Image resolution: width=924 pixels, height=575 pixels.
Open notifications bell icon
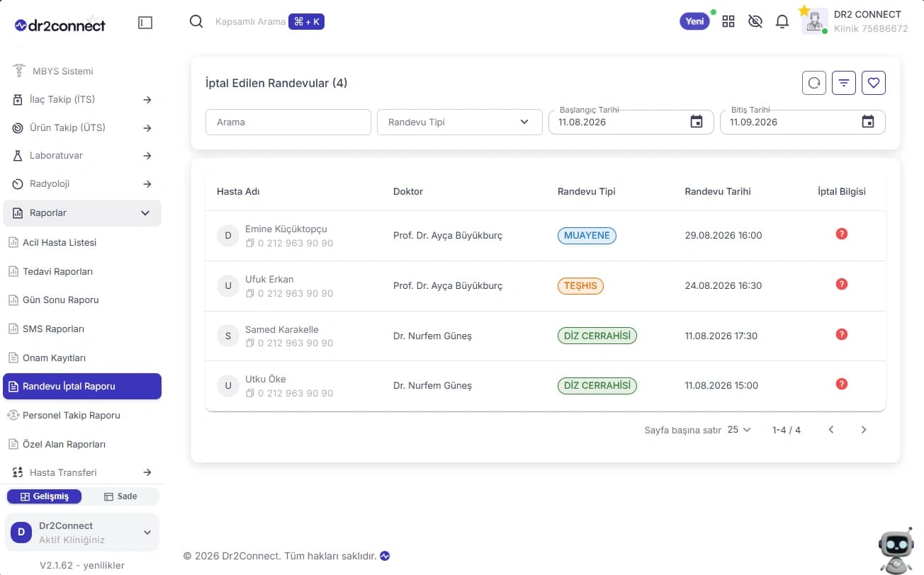pyautogui.click(x=782, y=21)
